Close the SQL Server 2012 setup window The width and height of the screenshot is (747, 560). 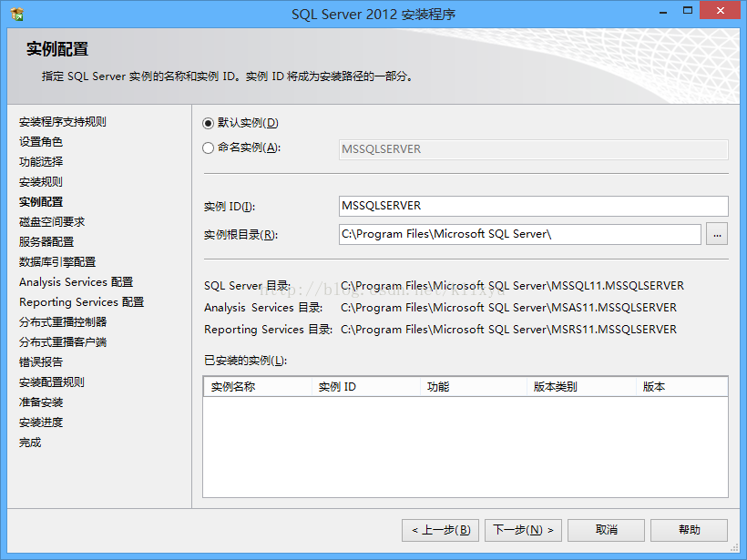[x=721, y=11]
